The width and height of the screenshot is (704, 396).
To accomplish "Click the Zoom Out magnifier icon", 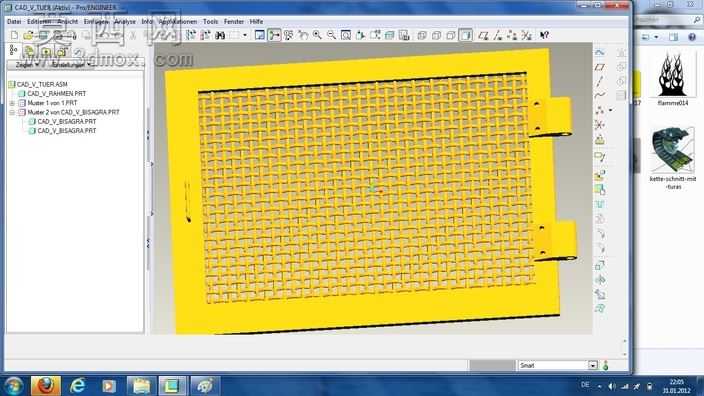I will point(331,35).
